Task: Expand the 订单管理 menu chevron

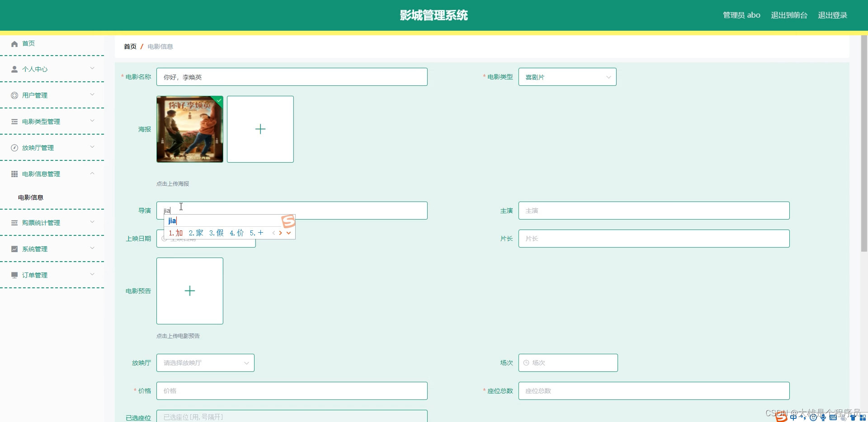Action: [92, 274]
